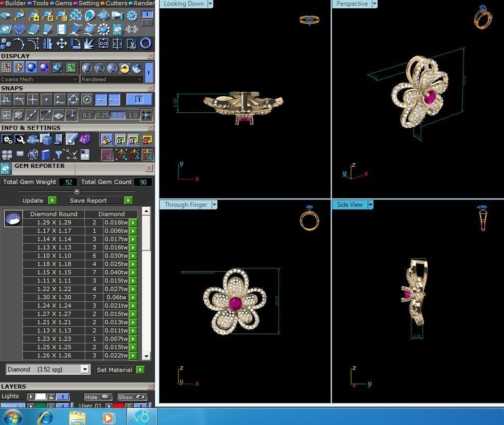The image size is (504, 425).
Task: Click the four-viewport layout icon
Action: click(x=6, y=155)
